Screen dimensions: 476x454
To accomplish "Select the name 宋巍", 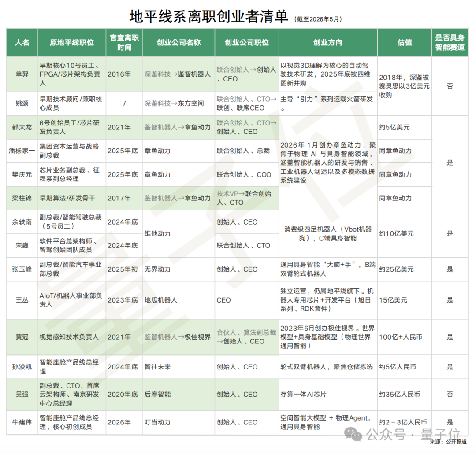I will tap(22, 245).
